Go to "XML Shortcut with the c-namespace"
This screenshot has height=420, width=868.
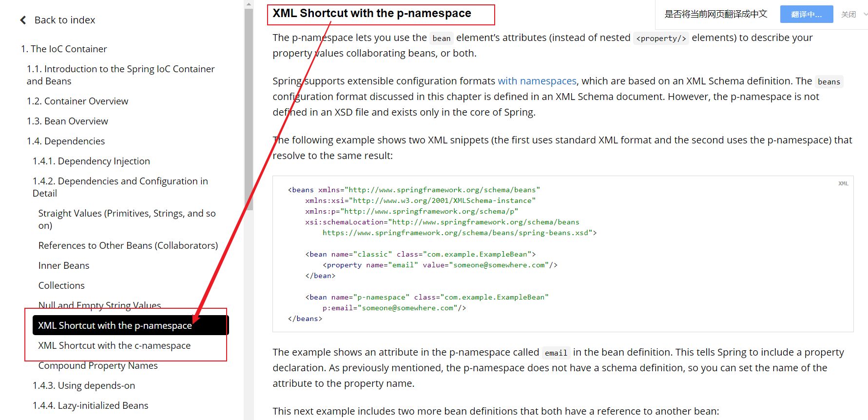pyautogui.click(x=115, y=345)
